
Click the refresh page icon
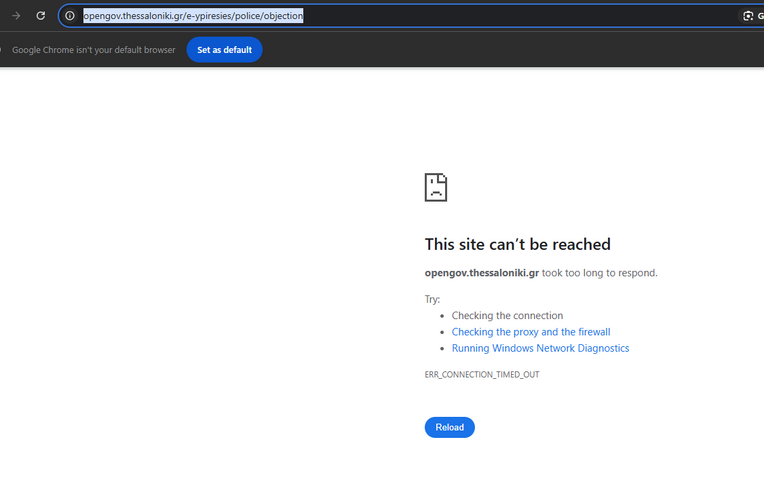click(41, 16)
